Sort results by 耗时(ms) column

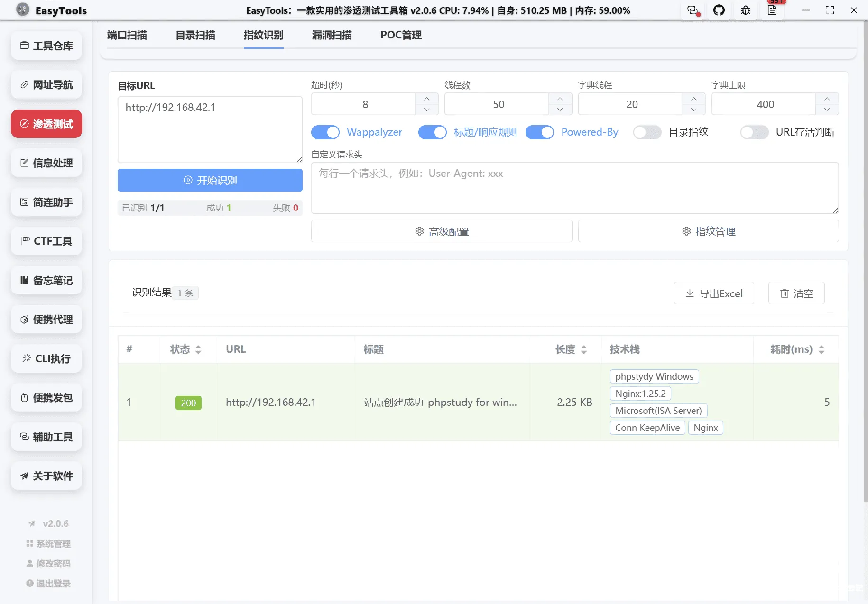tap(822, 349)
